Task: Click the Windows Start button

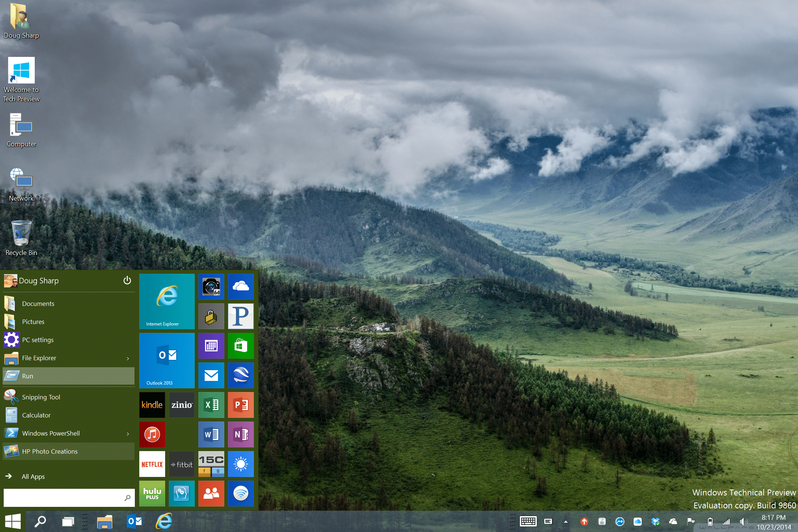Action: [x=13, y=521]
